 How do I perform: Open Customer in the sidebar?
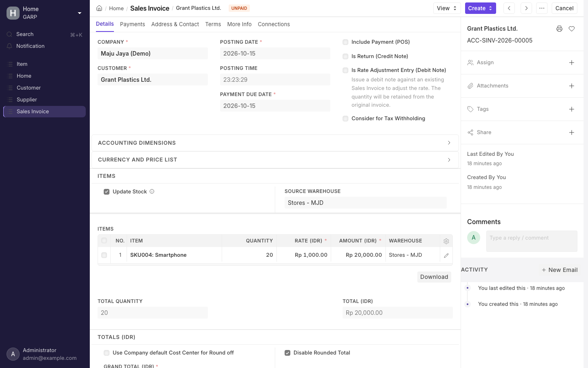tap(45, 88)
